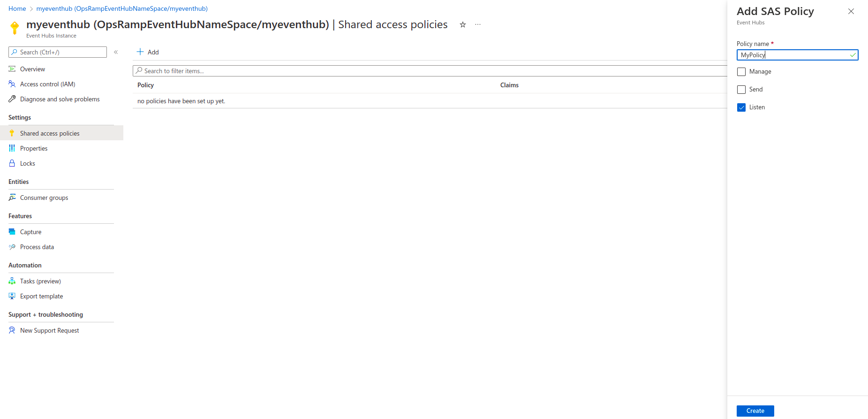The height and width of the screenshot is (419, 868).
Task: Open New Support Request menu item
Action: pos(61,330)
